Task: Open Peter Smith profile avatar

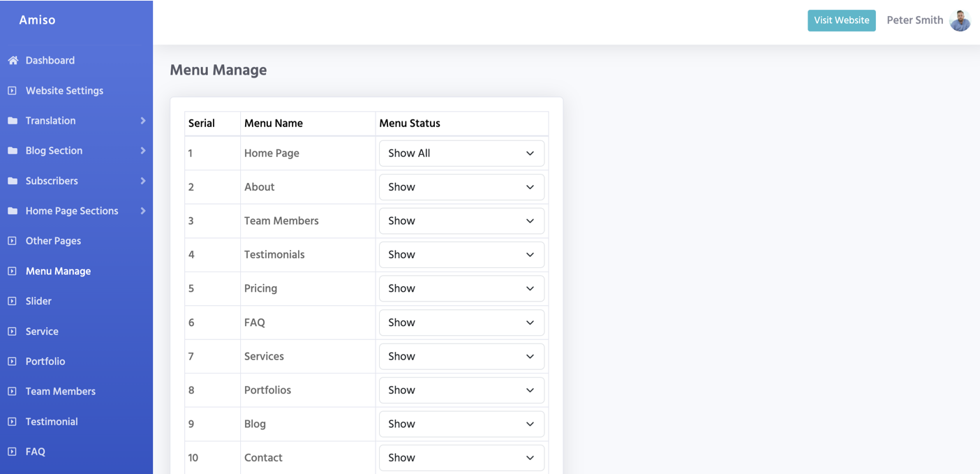Action: click(960, 20)
